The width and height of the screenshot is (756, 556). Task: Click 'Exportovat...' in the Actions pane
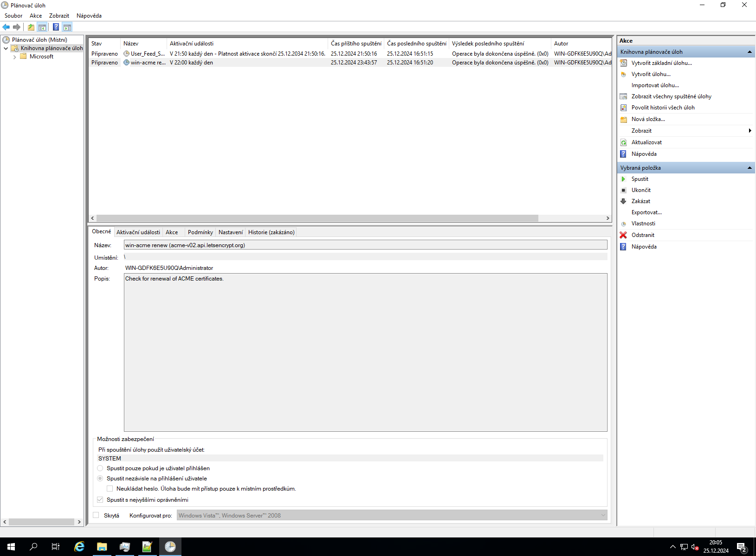646,212
